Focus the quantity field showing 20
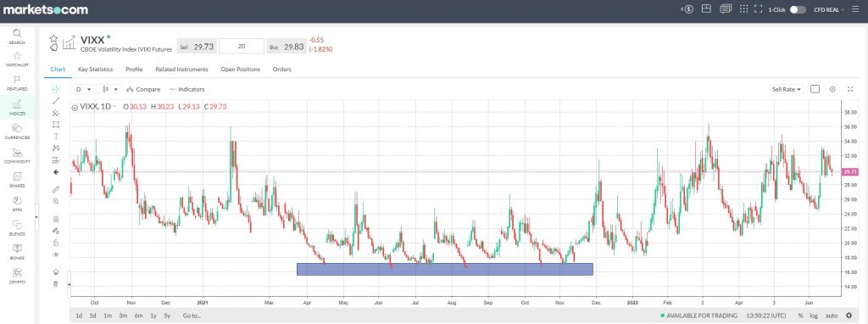This screenshot has width=868, height=324. coord(242,47)
